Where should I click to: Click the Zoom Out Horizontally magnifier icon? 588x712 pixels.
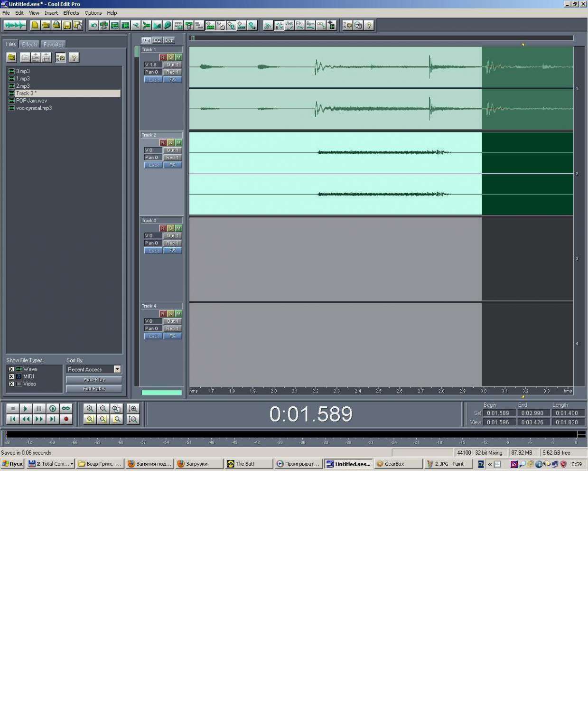103,409
